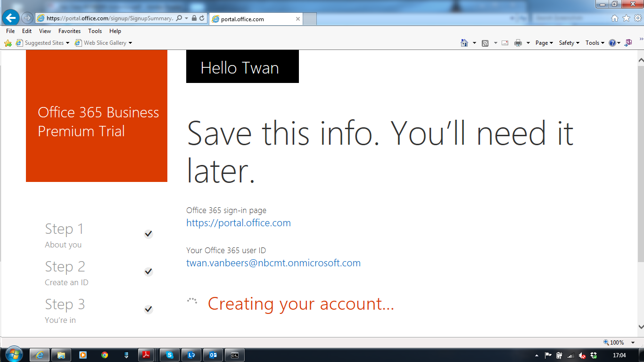
Task: Open the address bar search dropdown arrow
Action: point(187,18)
